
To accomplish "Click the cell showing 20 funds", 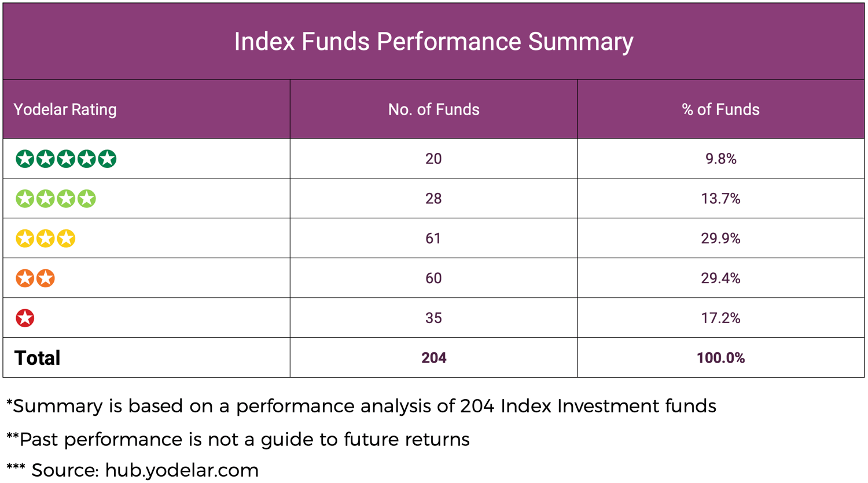I will click(x=433, y=159).
